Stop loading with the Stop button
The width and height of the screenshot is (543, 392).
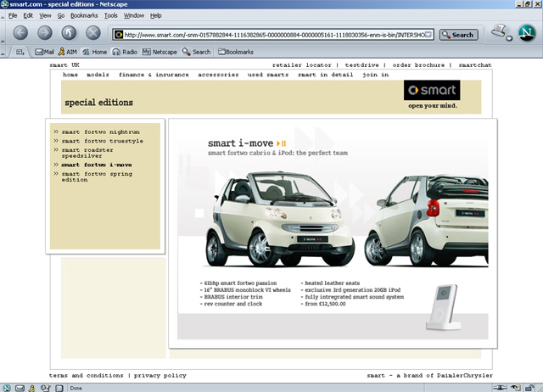tap(92, 33)
